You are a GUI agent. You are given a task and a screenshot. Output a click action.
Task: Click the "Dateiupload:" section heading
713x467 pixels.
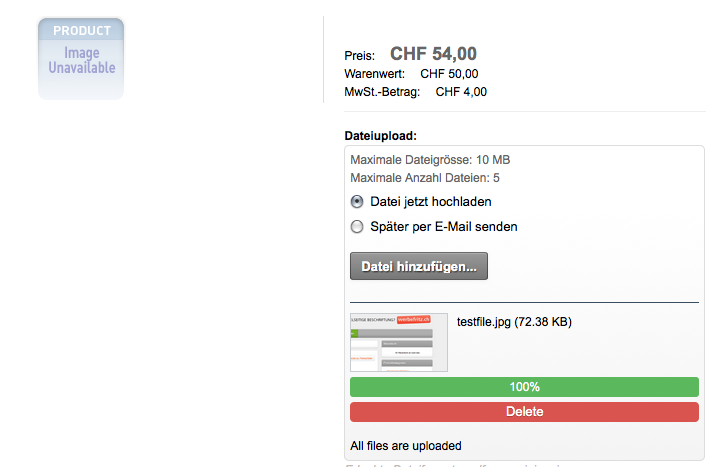380,135
